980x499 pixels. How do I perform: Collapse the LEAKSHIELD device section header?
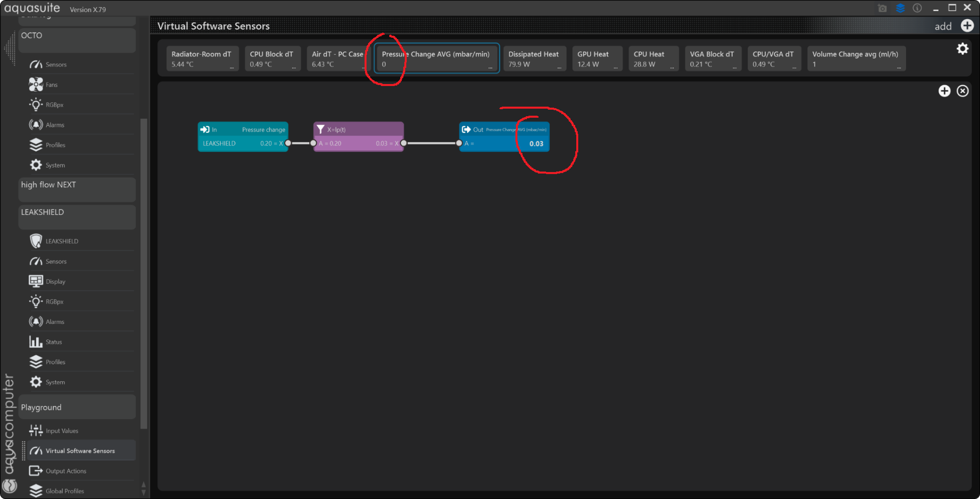[77, 217]
